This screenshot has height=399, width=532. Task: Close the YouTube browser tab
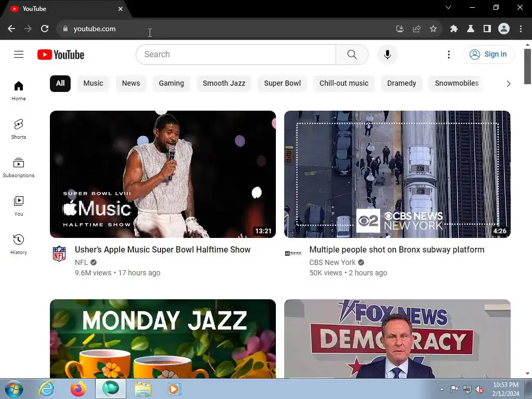point(121,9)
